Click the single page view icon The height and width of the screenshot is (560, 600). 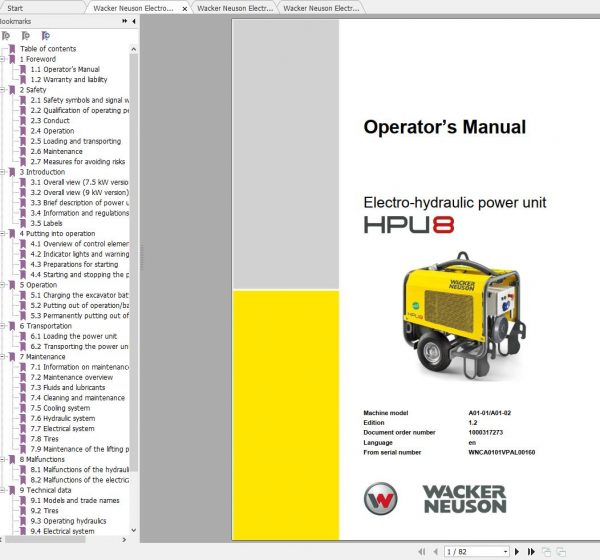click(x=547, y=552)
